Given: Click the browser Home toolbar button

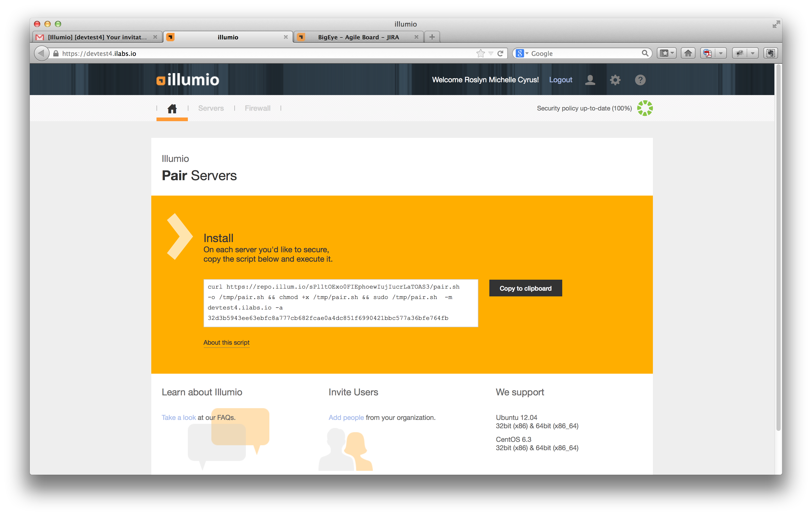Looking at the screenshot, I should 688,53.
